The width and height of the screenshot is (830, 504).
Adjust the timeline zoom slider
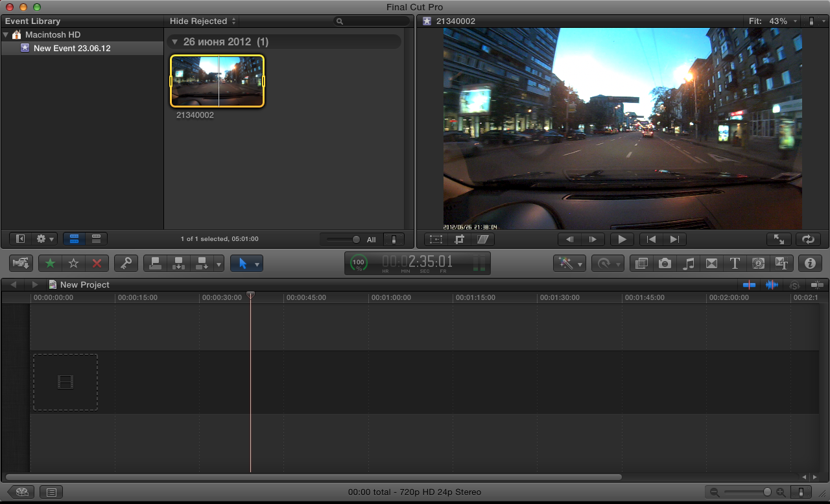(x=767, y=492)
